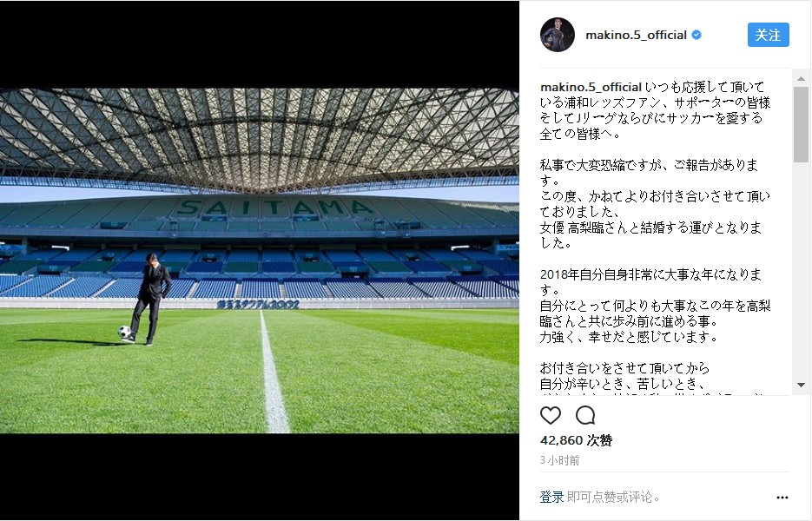Click scrollbar up arrow in caption

point(801,79)
